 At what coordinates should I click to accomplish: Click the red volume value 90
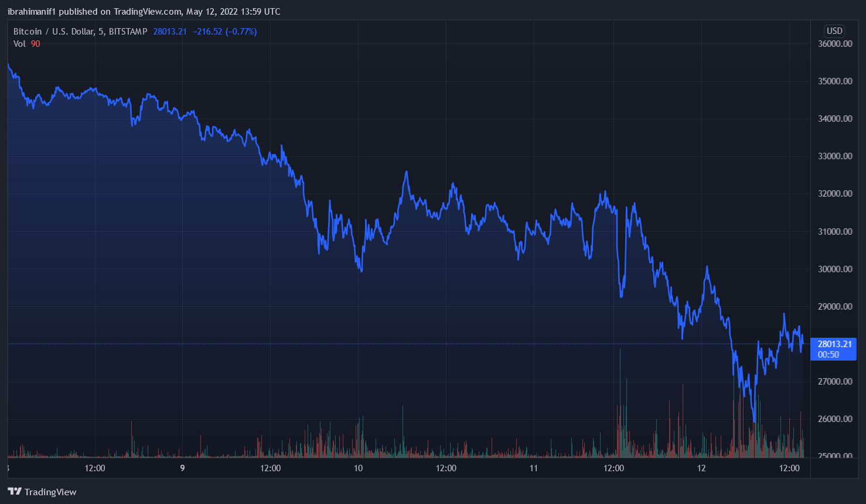[x=36, y=44]
